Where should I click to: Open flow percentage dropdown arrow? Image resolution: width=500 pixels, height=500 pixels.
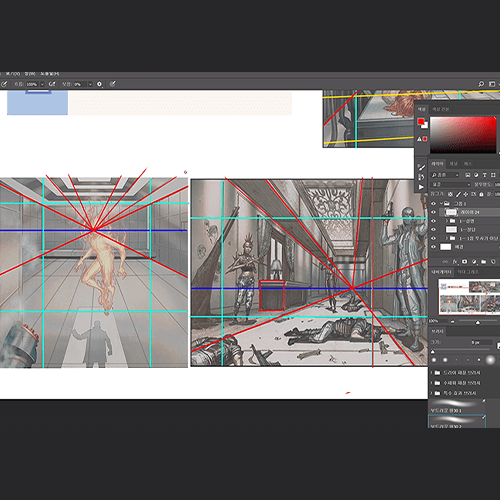click(42, 84)
